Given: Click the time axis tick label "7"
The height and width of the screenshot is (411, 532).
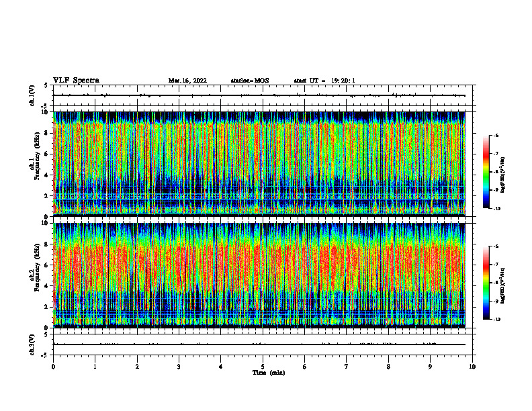Looking at the screenshot, I should [x=347, y=367].
